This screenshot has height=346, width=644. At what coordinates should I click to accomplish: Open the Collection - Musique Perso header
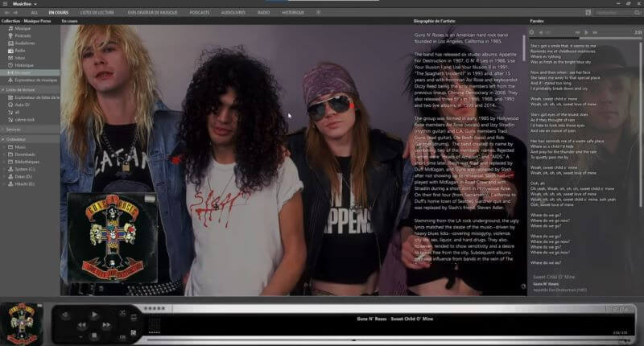point(27,21)
